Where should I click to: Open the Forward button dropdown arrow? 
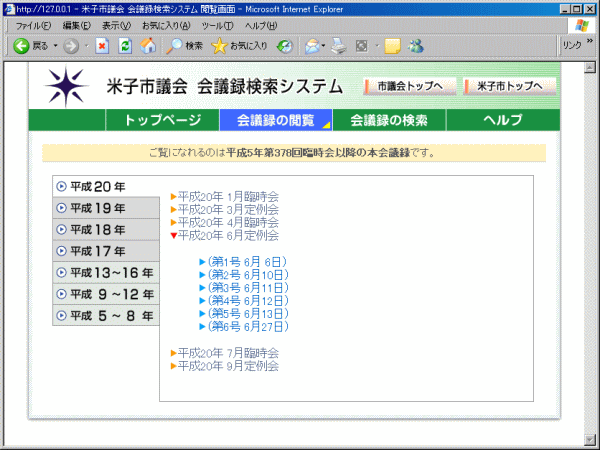tap(86, 46)
